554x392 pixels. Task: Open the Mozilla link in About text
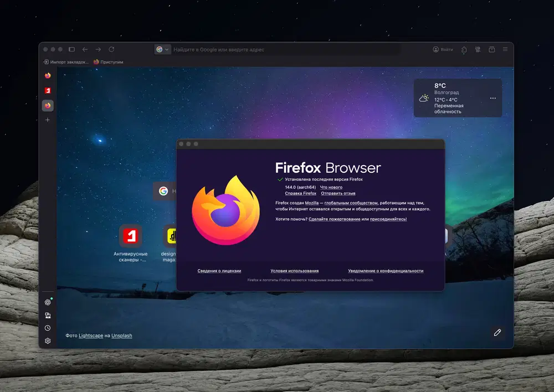click(x=311, y=203)
